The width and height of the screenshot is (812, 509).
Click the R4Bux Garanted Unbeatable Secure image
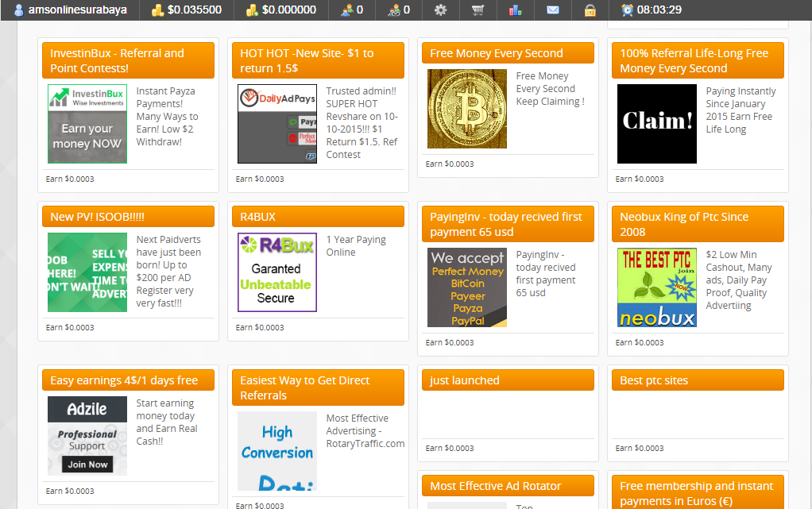tap(277, 272)
